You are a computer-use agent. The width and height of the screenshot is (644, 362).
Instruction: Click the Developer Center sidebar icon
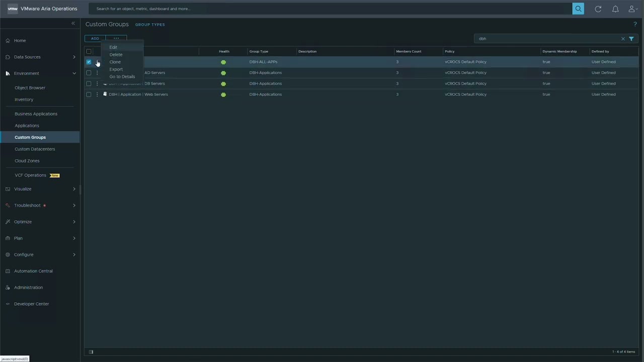coord(8,304)
